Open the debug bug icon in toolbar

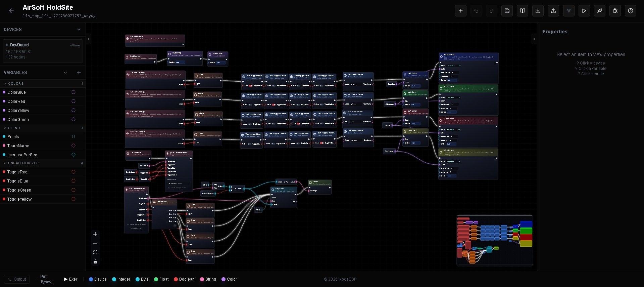615,11
